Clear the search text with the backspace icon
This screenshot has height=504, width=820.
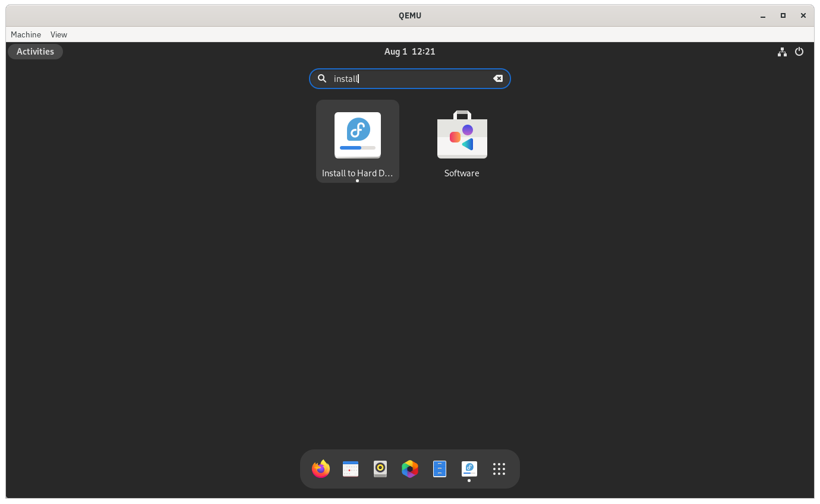coord(498,78)
